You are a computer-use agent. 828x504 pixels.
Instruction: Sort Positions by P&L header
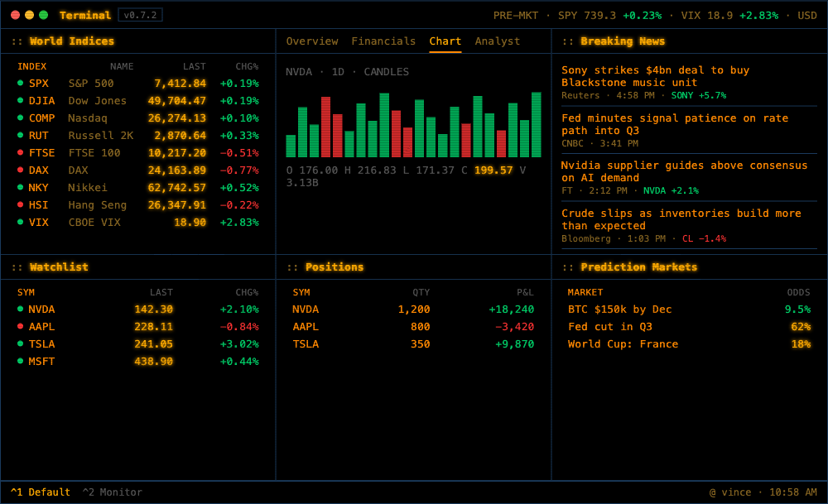click(x=525, y=292)
